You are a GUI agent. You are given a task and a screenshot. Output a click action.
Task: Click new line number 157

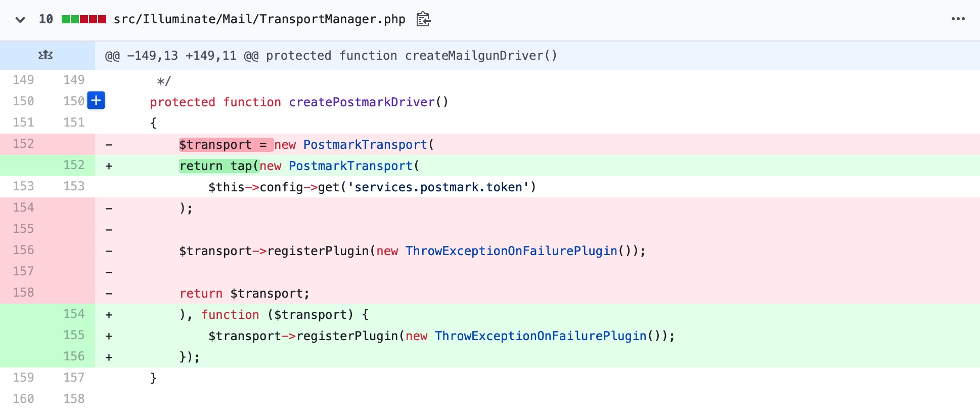(x=74, y=378)
